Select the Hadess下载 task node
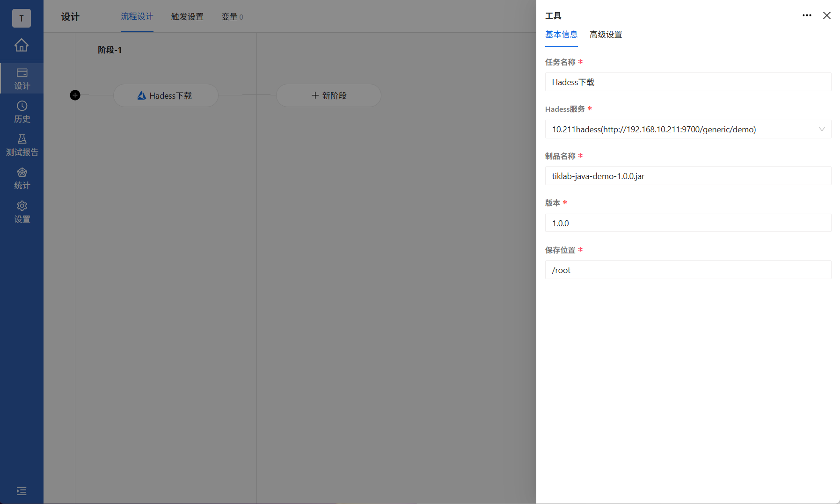The width and height of the screenshot is (840, 504). 166,95
